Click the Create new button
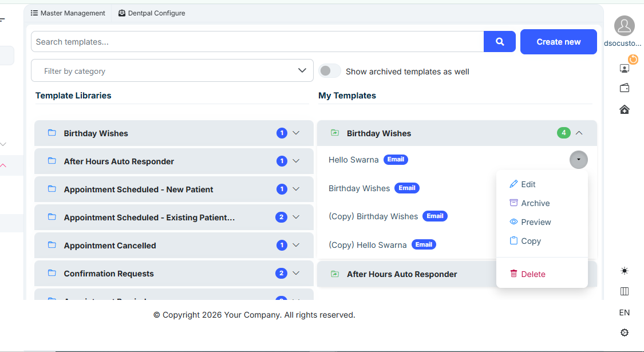 click(x=558, y=42)
